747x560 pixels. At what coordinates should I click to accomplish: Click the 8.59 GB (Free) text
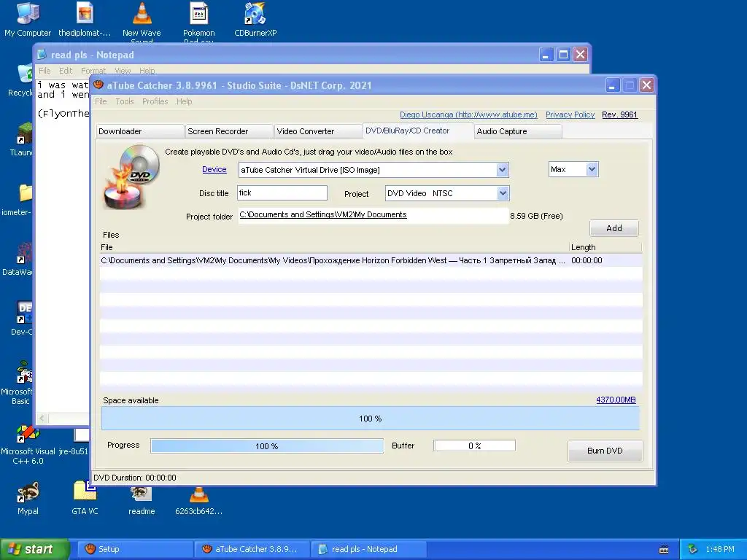(536, 216)
